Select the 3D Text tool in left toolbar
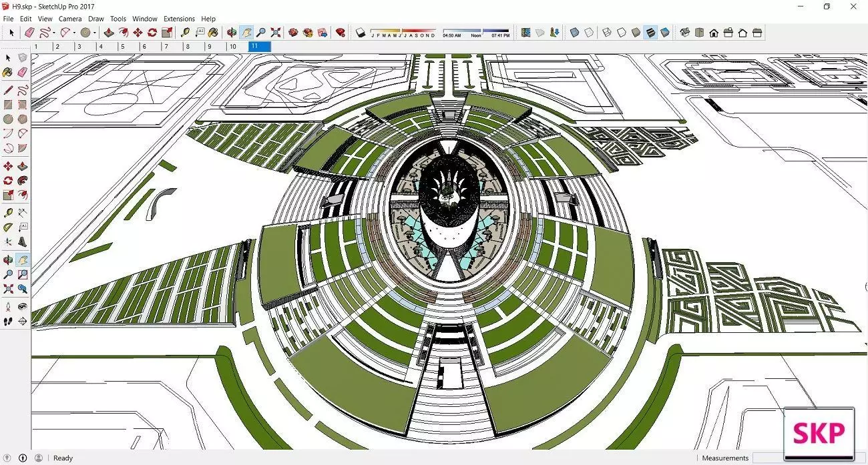Screen dimensions: 868x465 pyautogui.click(x=23, y=242)
